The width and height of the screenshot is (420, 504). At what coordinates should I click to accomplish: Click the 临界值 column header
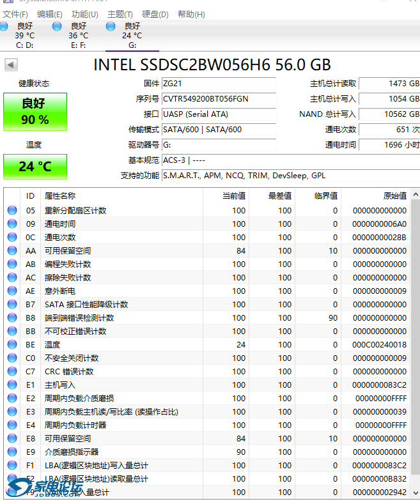(318, 195)
